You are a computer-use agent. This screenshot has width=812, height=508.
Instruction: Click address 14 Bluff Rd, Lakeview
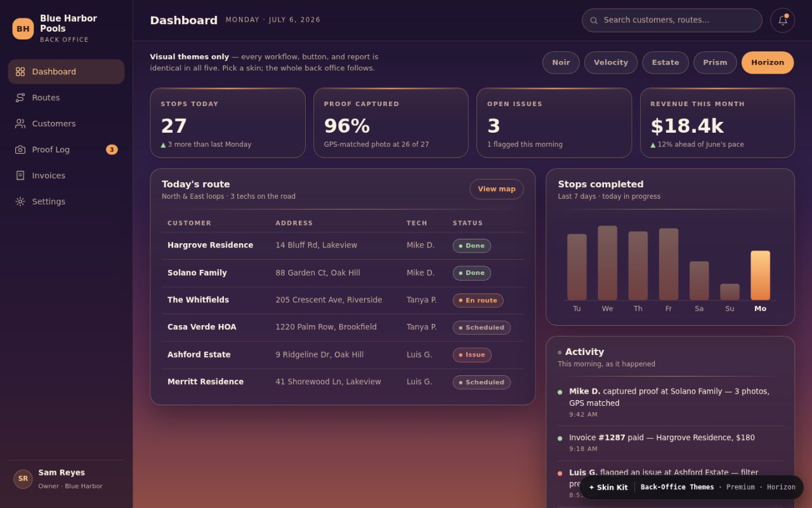317,246
